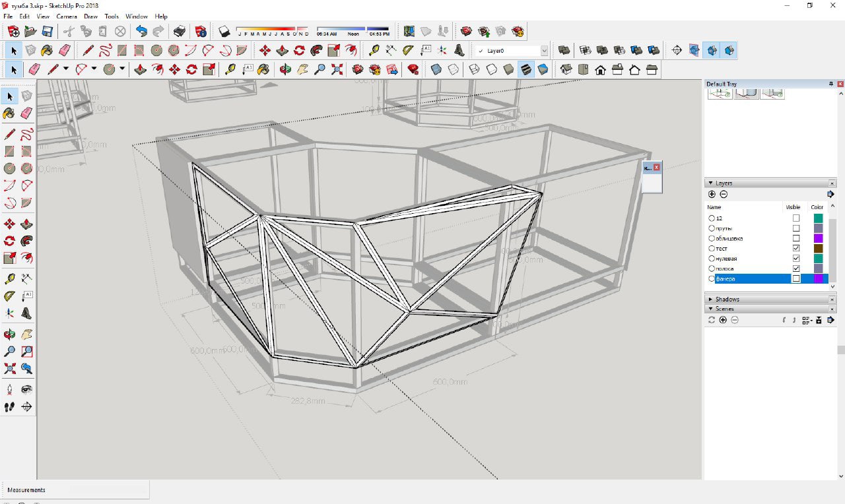Select the Rotate tool in left toolbar

[9, 241]
